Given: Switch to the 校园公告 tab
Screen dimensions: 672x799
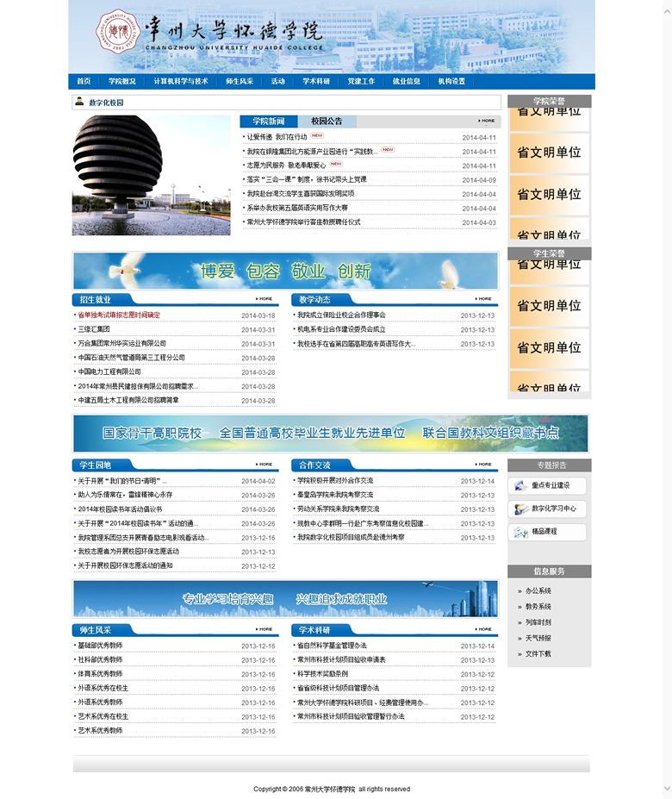Looking at the screenshot, I should click(327, 122).
